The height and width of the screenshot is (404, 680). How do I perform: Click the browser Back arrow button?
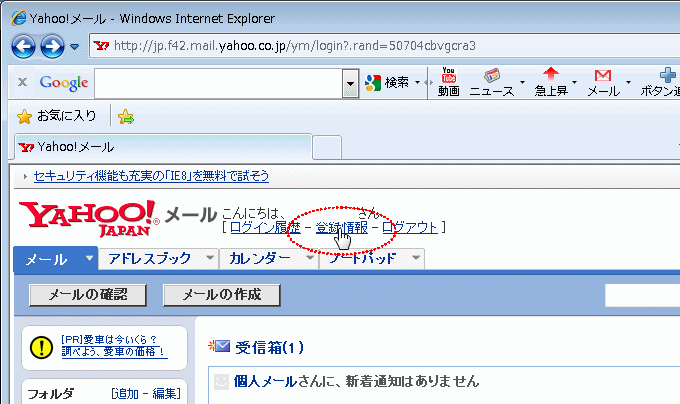(x=24, y=46)
